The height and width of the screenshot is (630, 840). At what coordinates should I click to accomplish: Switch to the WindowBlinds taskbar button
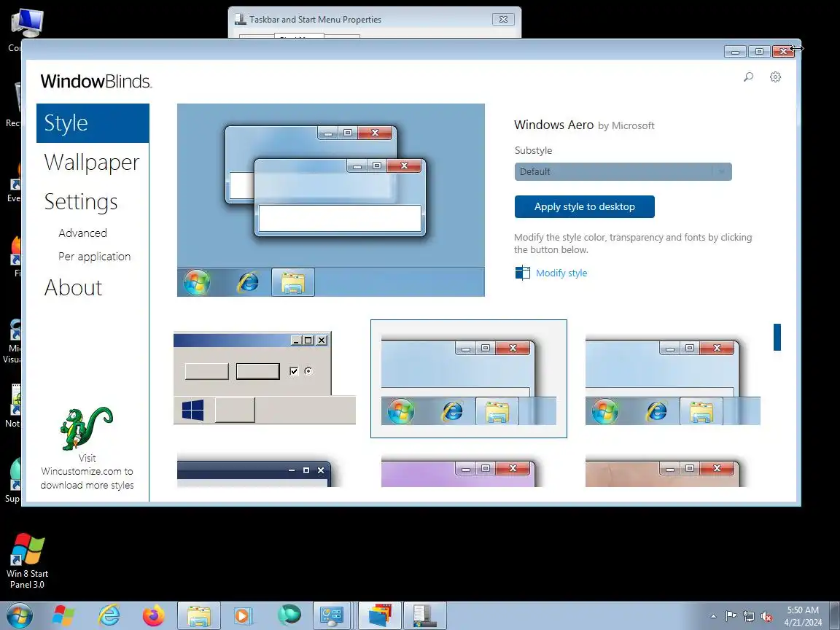[380, 615]
